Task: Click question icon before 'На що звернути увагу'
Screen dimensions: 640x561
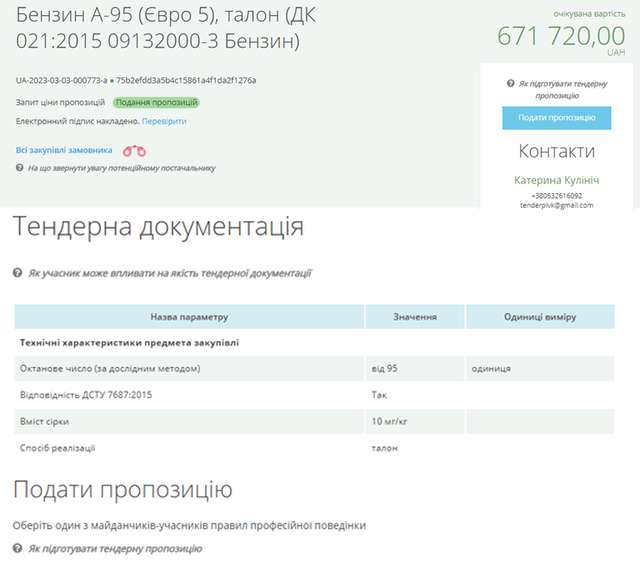Action: tap(20, 168)
